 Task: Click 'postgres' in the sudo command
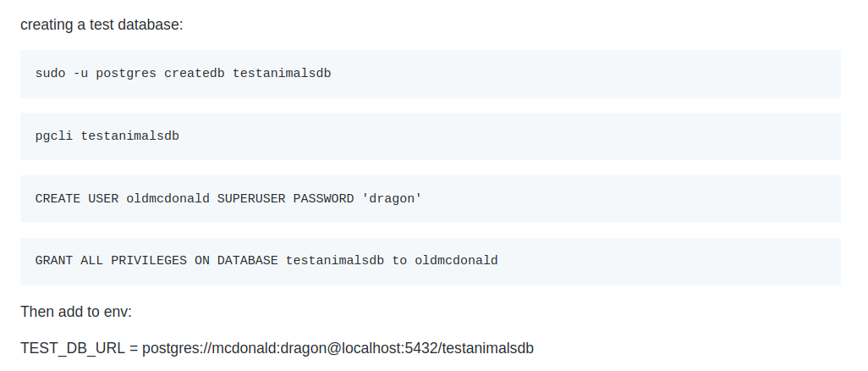[126, 73]
